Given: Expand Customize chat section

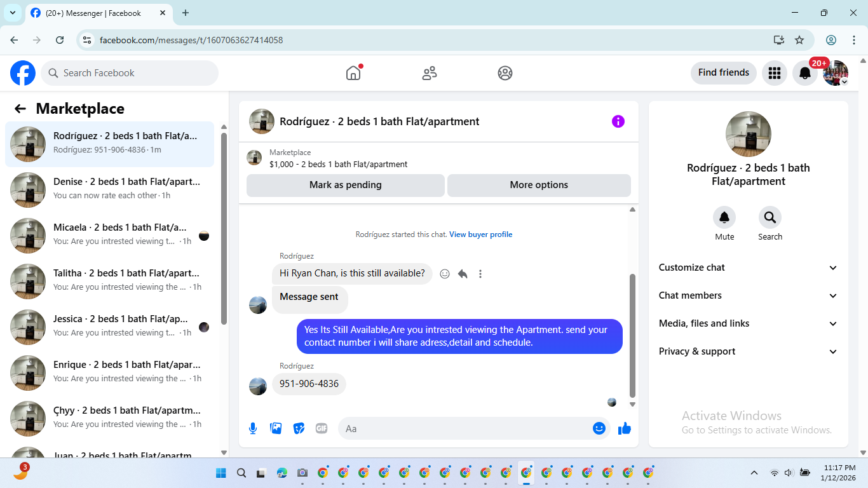Looking at the screenshot, I should point(748,268).
